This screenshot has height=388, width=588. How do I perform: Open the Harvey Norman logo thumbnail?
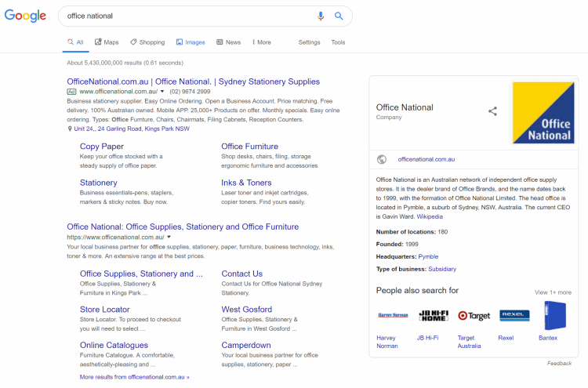click(x=393, y=316)
